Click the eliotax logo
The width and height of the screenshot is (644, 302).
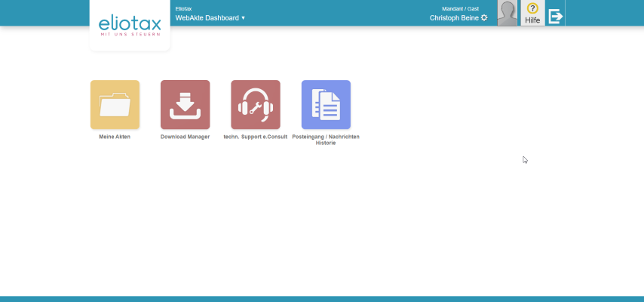click(130, 24)
